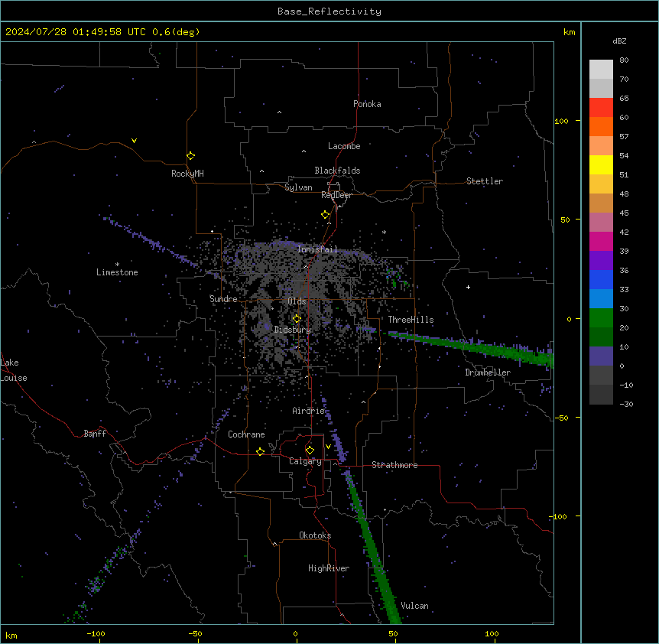Select the dark gray -30 dBZ legend swatch
Viewport: 659px width, 644px height.
[x=601, y=395]
